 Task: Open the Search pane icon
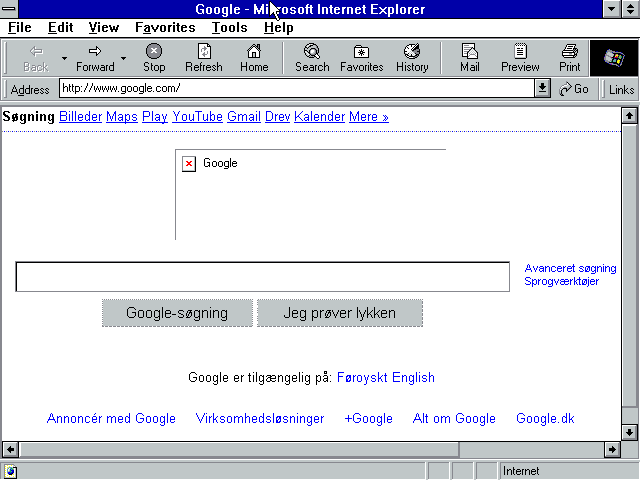coord(312,51)
